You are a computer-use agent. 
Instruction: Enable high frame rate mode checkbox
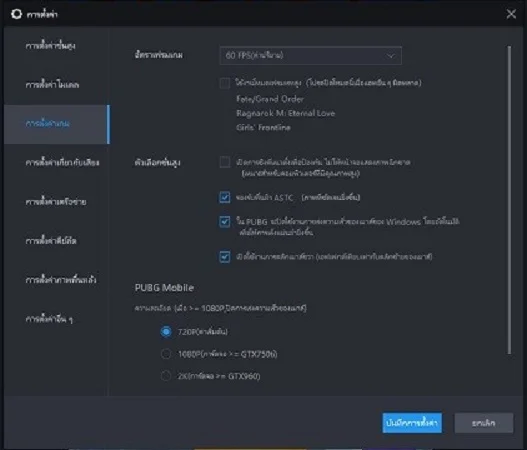[225, 83]
